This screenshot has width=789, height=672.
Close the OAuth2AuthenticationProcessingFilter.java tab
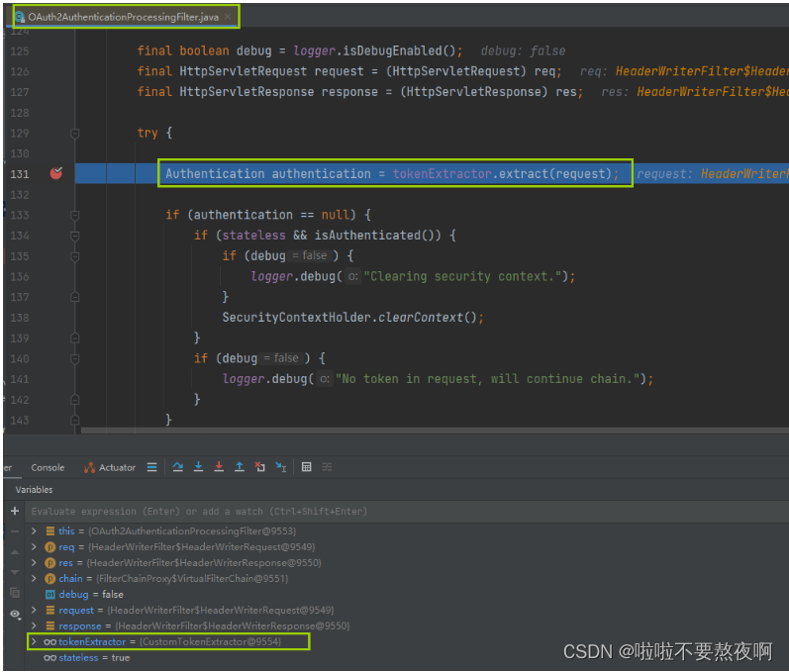point(229,18)
